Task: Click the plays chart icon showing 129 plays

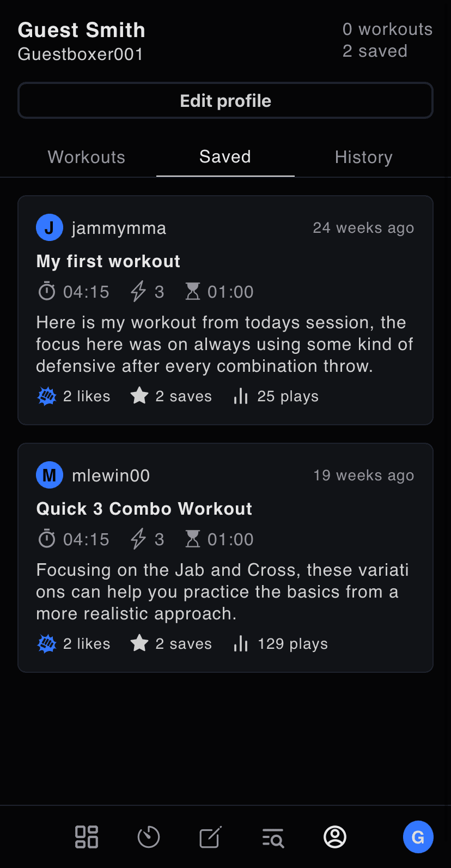Action: tap(241, 644)
